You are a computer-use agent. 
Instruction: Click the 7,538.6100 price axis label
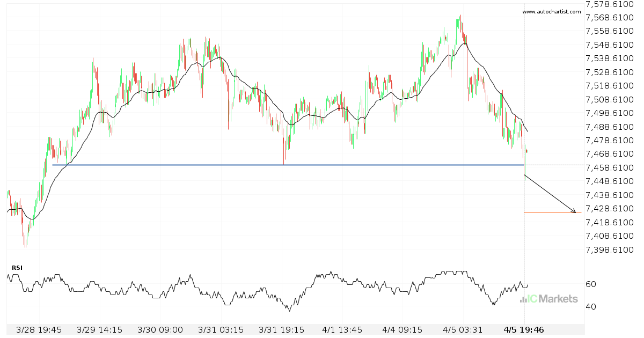[611, 58]
